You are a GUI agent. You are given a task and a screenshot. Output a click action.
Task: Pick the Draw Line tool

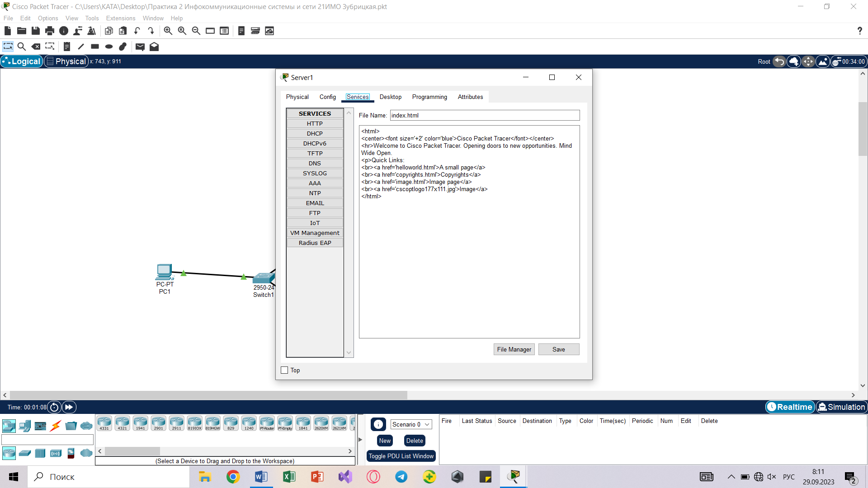(x=81, y=47)
